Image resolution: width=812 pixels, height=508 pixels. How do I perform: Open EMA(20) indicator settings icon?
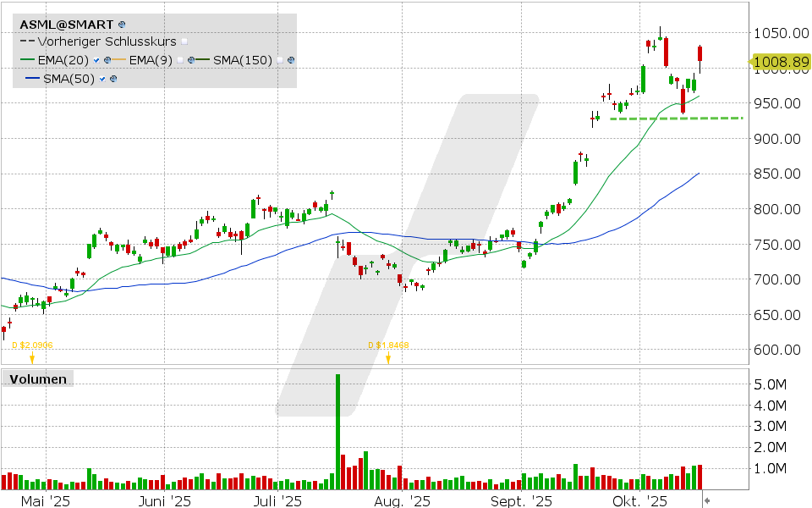click(107, 60)
